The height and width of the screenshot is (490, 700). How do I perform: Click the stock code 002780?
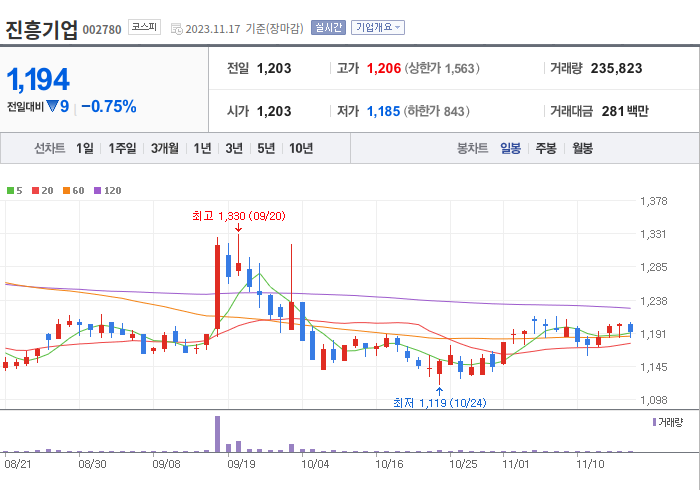pos(102,30)
